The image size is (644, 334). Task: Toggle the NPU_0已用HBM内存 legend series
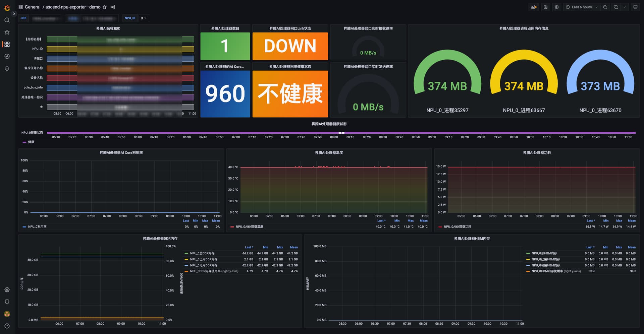pos(546,259)
